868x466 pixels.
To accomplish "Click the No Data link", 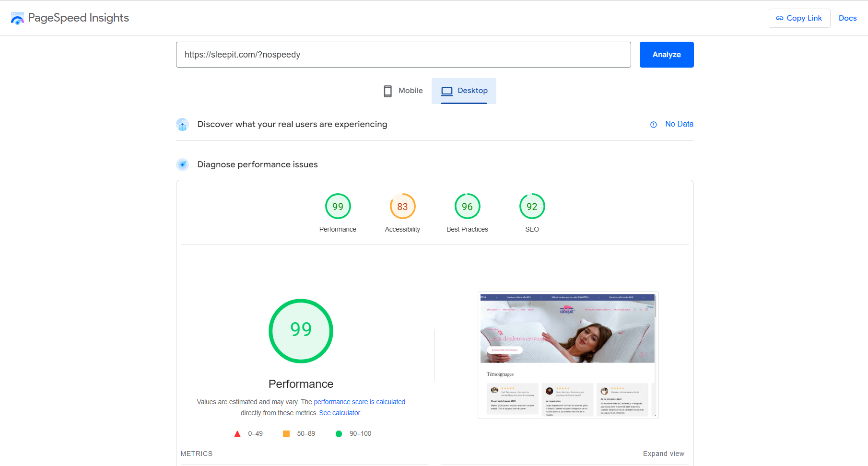I will coord(679,124).
